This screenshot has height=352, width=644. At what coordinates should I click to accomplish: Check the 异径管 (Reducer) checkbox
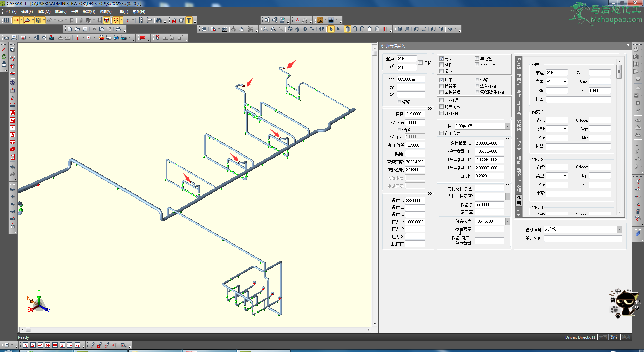(x=477, y=59)
